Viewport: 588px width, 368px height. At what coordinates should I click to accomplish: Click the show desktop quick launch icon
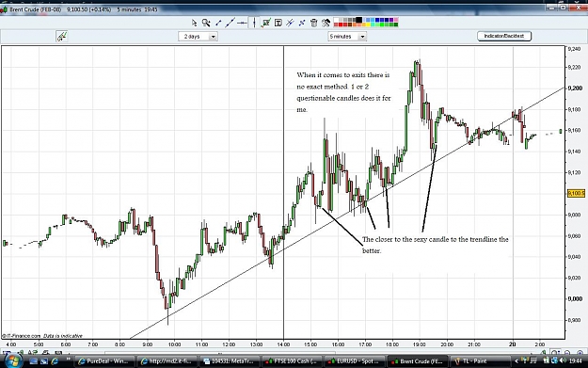(x=33, y=361)
